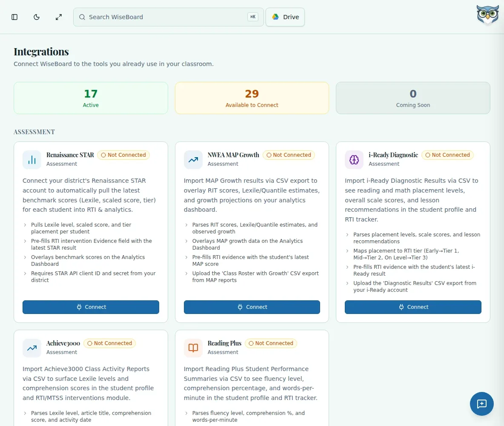Screen dimensions: 504x426
Task: Click chevron beside 'Overlays benchmark scores'
Action: point(25,257)
